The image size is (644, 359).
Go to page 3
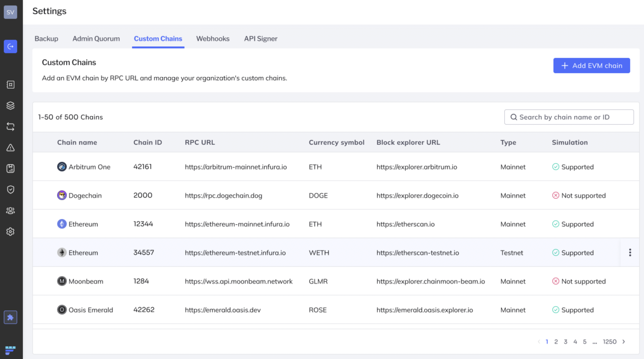click(x=566, y=342)
